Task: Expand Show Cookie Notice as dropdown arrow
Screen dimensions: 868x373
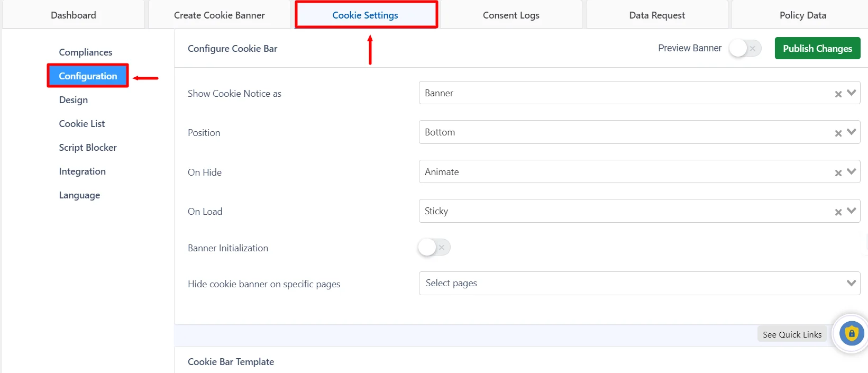Action: [852, 93]
